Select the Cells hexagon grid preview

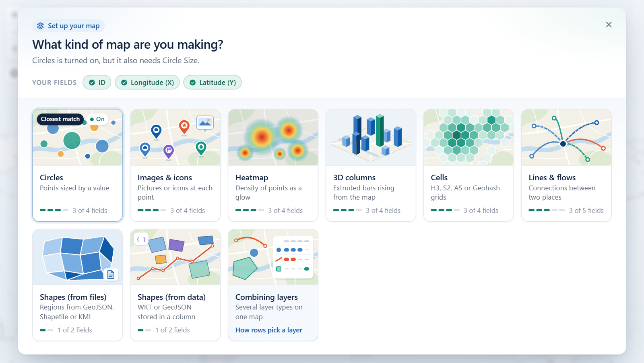[x=469, y=138]
